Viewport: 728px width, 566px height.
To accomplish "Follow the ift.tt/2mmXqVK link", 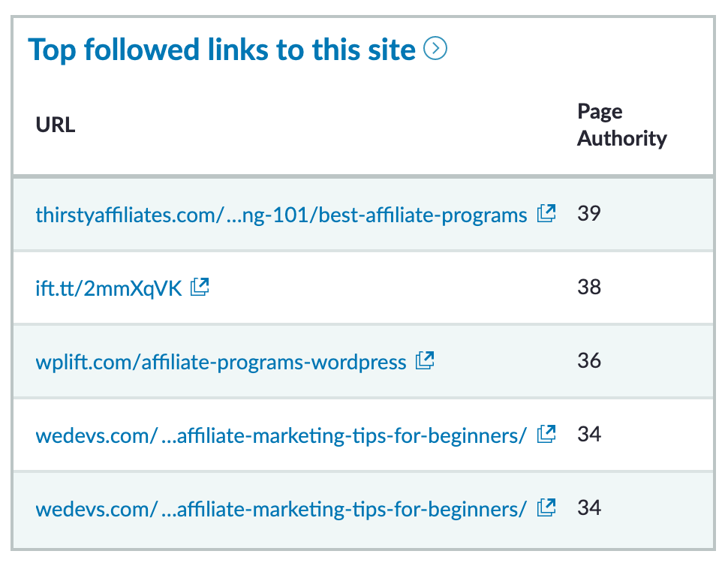I will (109, 288).
